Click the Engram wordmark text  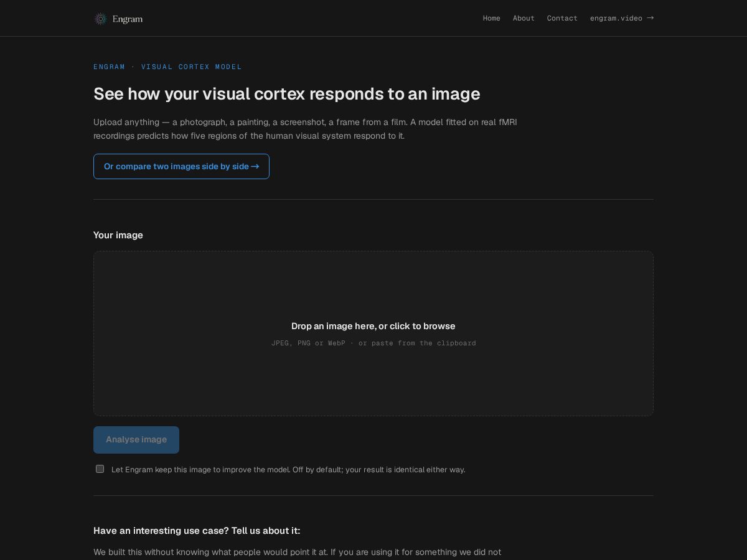(x=128, y=19)
